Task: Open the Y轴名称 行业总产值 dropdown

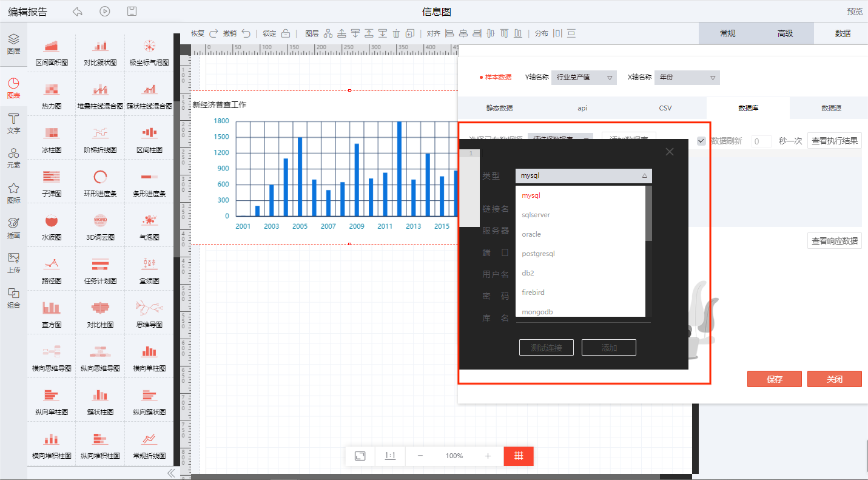Action: click(584, 77)
